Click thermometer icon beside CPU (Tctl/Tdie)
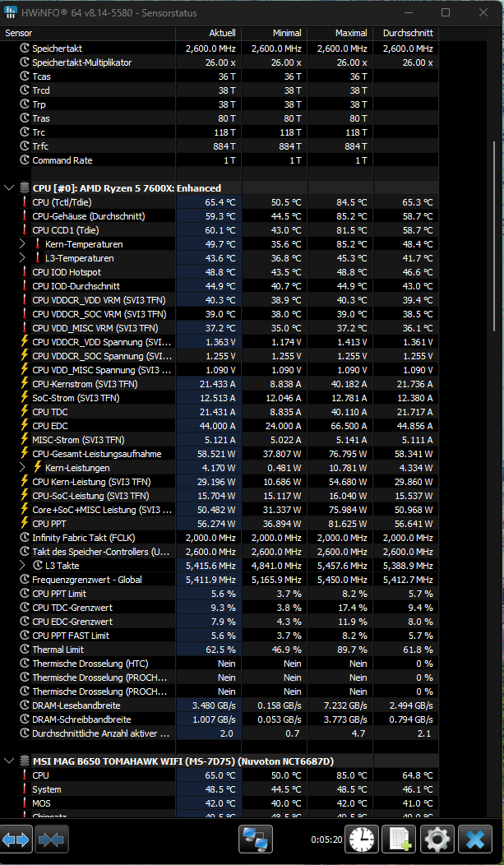This screenshot has width=504, height=865. (x=25, y=202)
